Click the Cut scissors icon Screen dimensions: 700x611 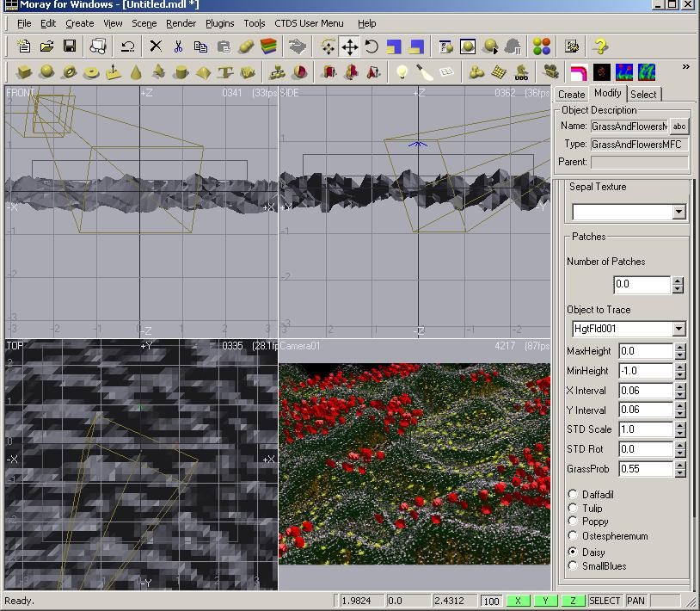coord(178,46)
